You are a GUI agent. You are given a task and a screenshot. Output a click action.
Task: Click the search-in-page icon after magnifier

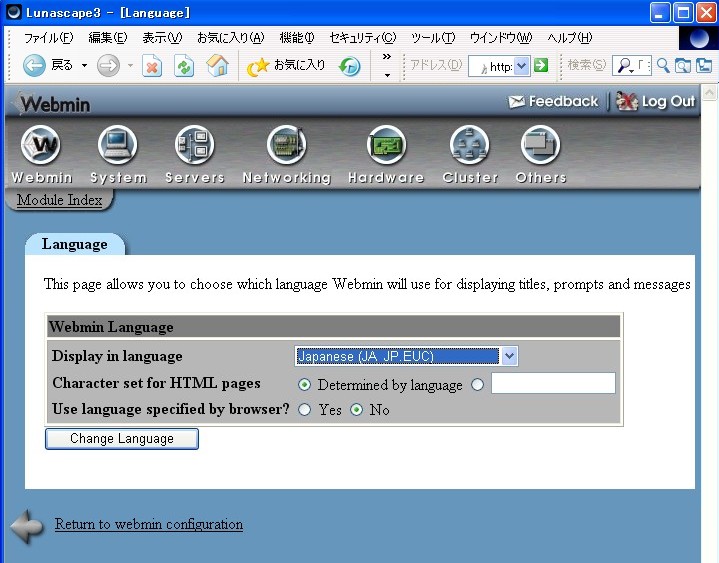tap(683, 66)
